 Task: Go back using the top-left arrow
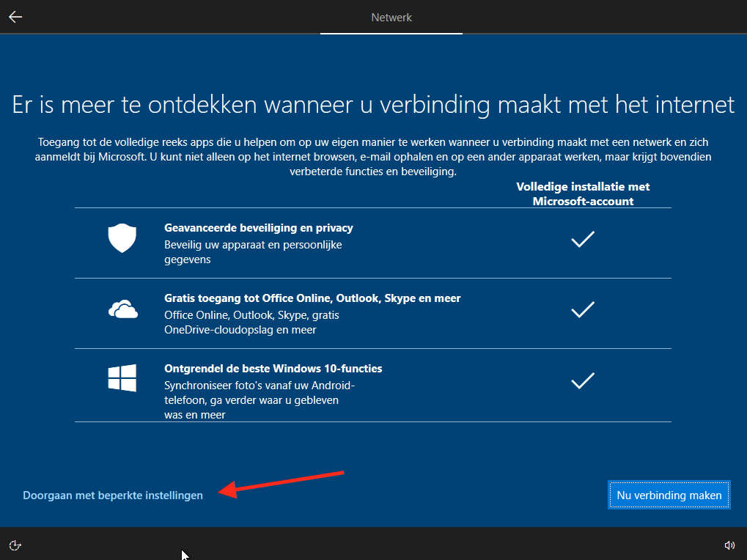15,17
